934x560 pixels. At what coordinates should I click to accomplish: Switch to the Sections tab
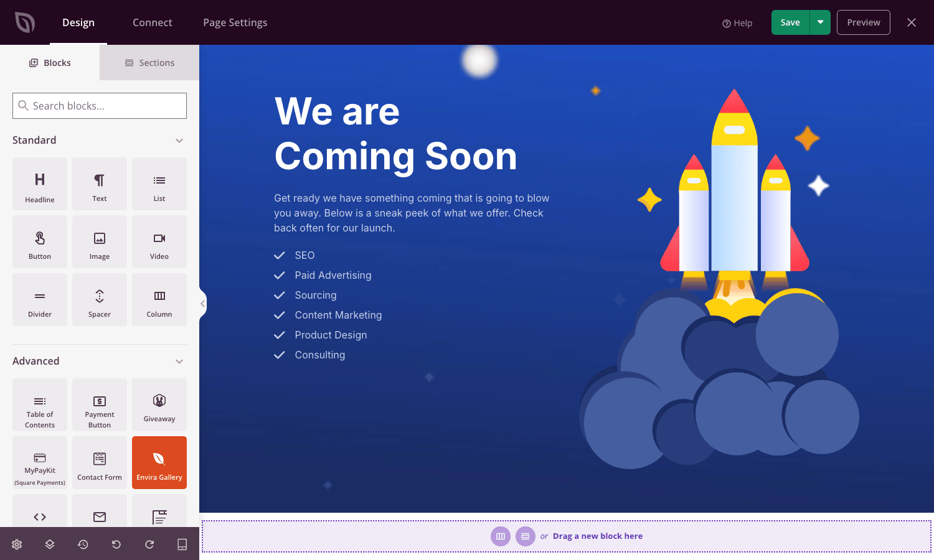coord(149,63)
